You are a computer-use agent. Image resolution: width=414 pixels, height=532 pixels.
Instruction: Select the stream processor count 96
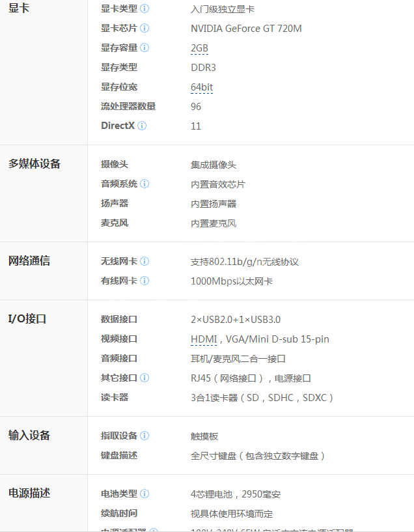coord(196,107)
